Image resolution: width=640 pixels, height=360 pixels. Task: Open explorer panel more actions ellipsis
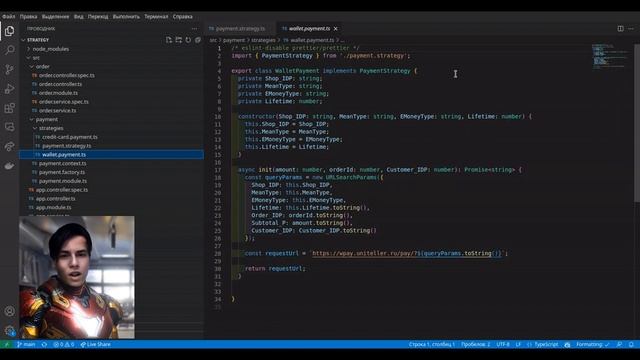click(195, 29)
